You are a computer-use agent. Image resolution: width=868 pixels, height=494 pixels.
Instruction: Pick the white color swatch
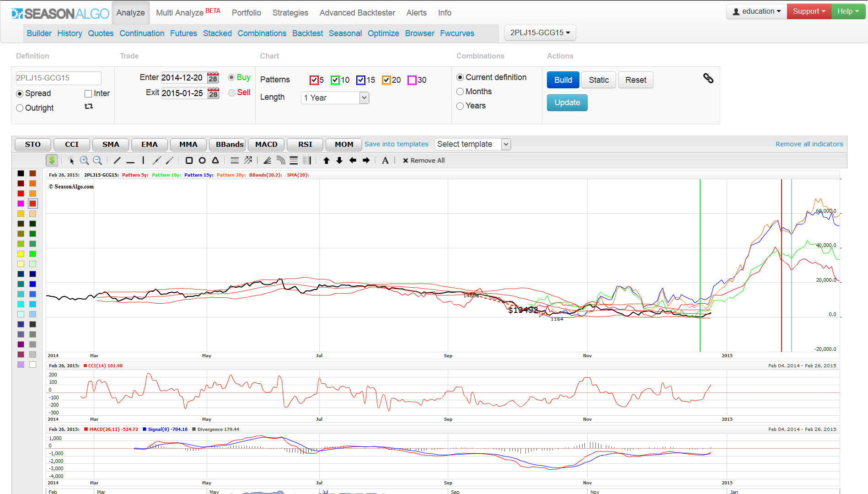(x=32, y=365)
